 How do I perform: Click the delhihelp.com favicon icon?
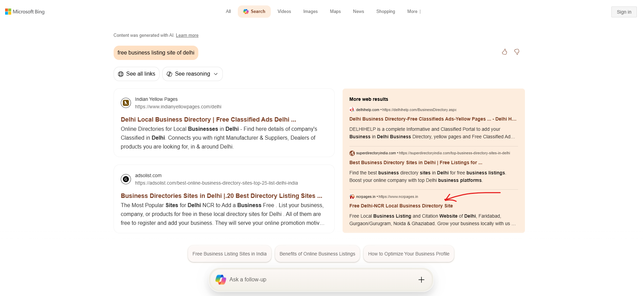click(352, 110)
